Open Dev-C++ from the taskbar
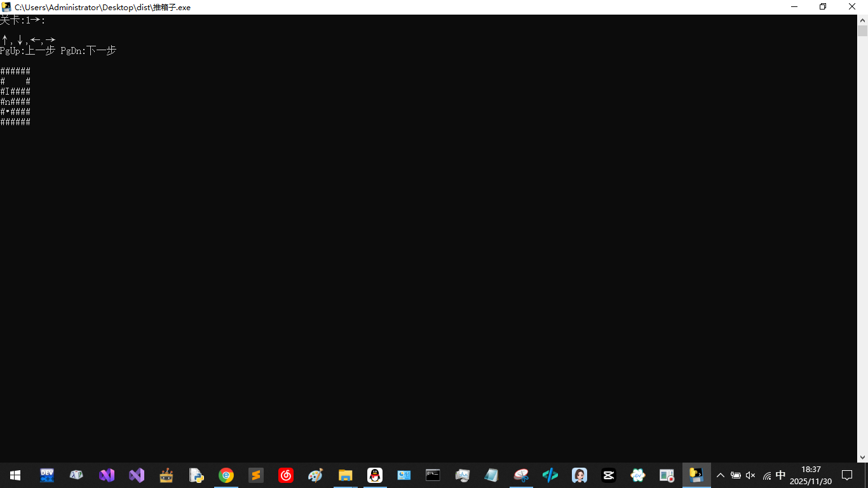Screen dimensions: 868x488 [x=47, y=475]
